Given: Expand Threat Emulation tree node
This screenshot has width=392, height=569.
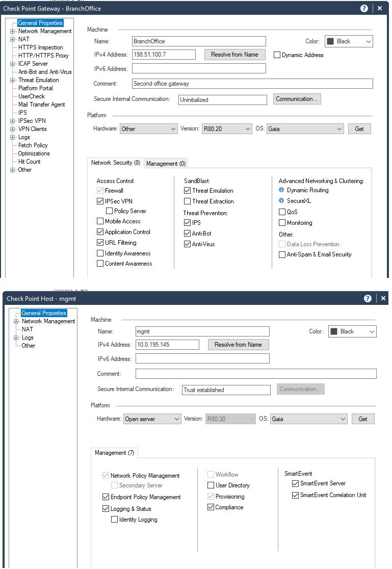Looking at the screenshot, I should coord(12,80).
